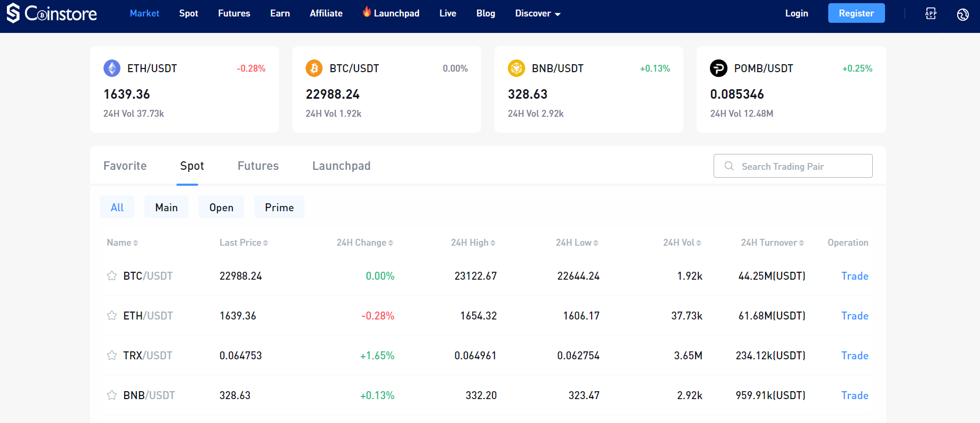The width and height of the screenshot is (980, 423).
Task: Sort table by 24H Low
Action: (577, 243)
